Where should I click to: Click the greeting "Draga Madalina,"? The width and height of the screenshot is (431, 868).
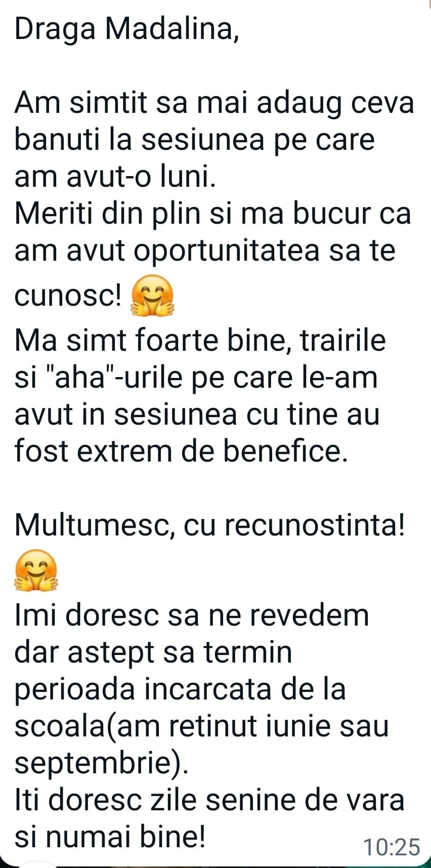pyautogui.click(x=127, y=29)
